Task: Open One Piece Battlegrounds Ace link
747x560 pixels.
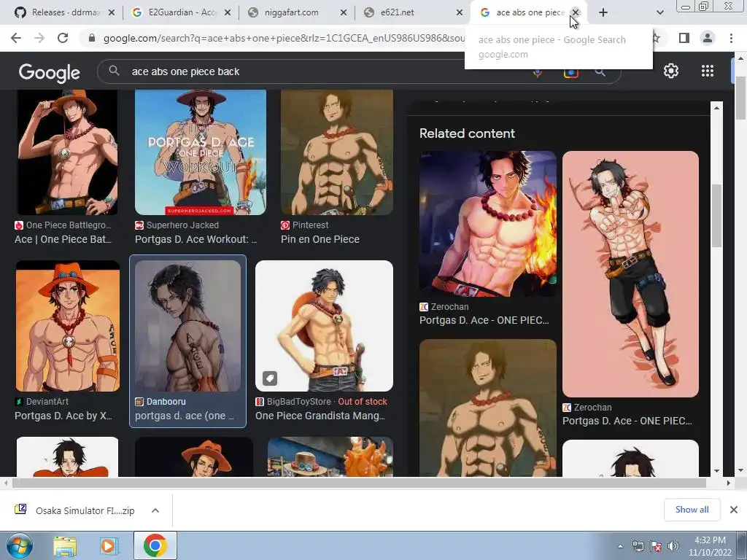Action: [x=63, y=239]
